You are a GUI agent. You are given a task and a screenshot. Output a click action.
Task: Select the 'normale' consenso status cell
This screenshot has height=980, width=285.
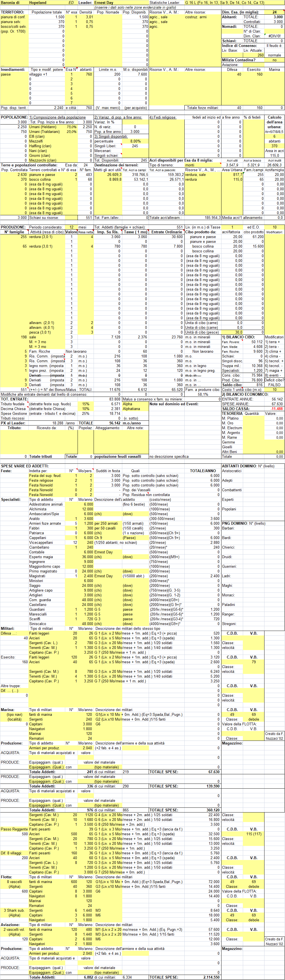tap(274, 55)
